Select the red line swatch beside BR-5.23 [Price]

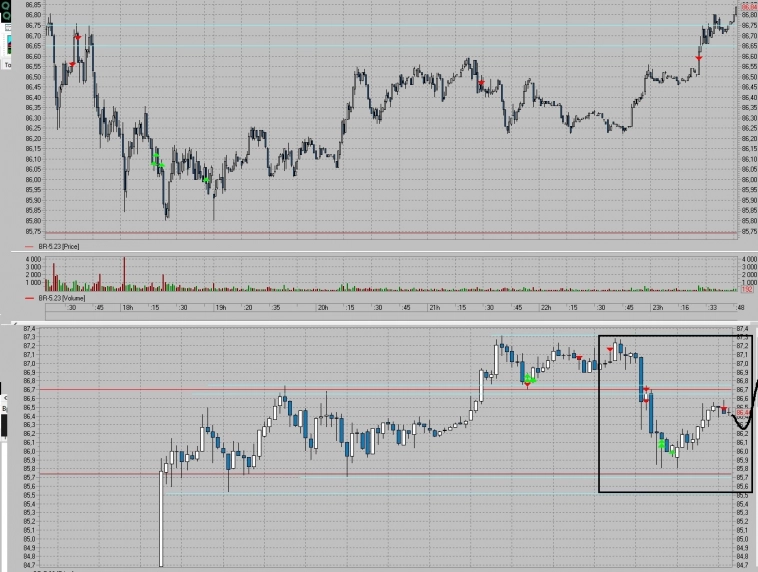click(29, 247)
